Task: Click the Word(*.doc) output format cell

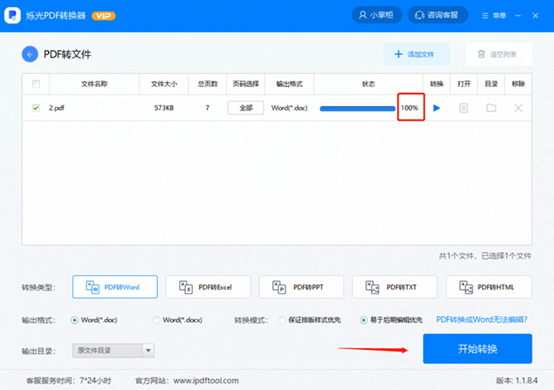Action: click(289, 108)
